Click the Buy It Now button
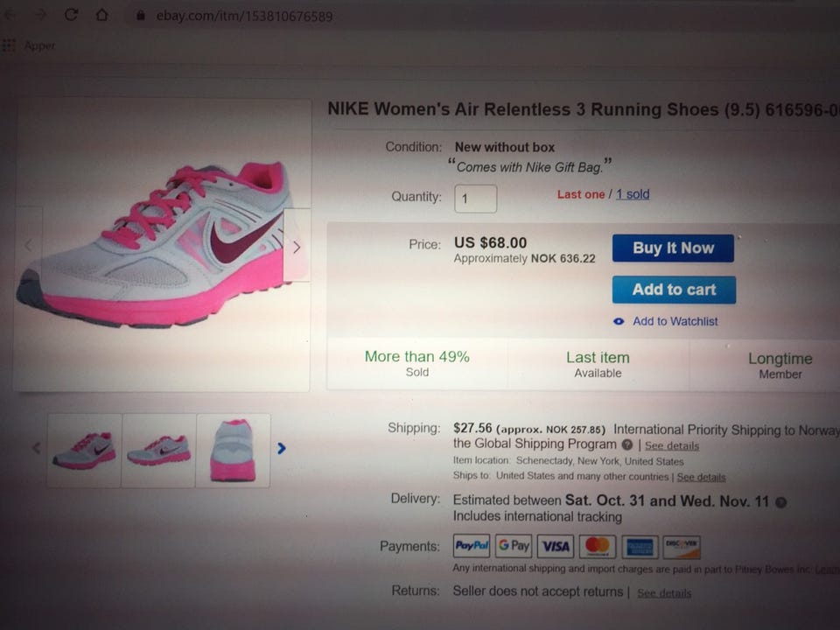The width and height of the screenshot is (840, 630). (x=673, y=248)
